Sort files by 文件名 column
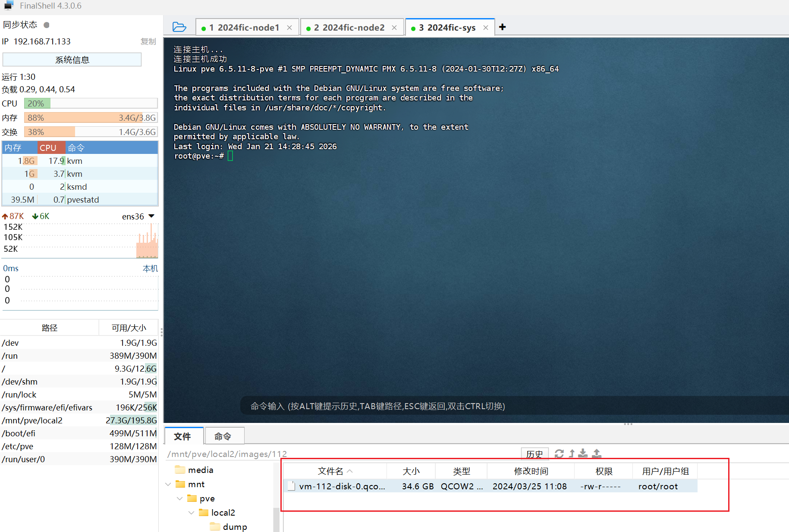The width and height of the screenshot is (789, 532). click(x=335, y=471)
